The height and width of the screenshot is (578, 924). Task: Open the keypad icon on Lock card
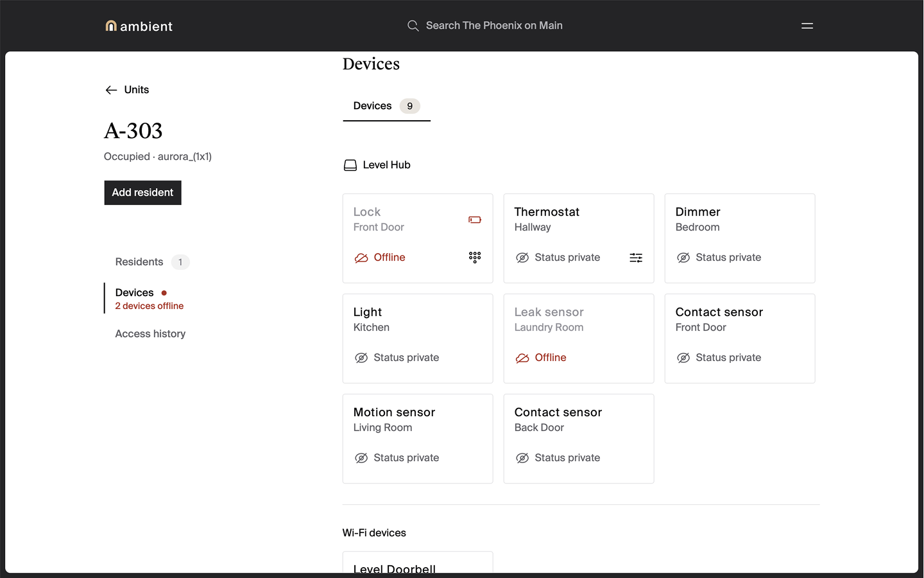(x=474, y=258)
